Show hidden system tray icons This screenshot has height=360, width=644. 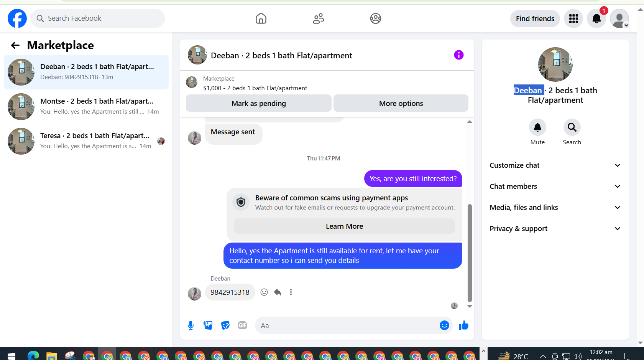pos(543,356)
